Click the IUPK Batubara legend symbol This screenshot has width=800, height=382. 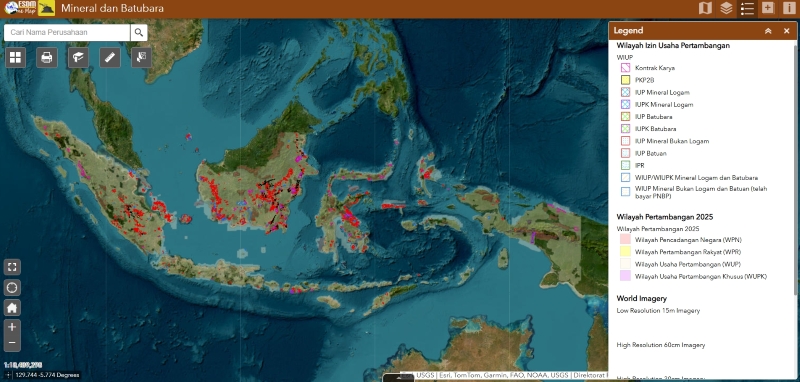coord(626,129)
